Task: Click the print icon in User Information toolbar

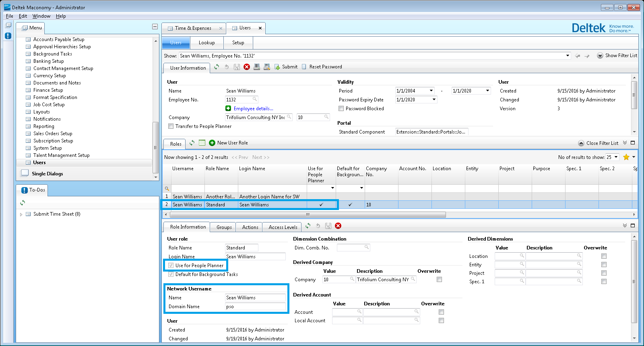Action: point(257,67)
